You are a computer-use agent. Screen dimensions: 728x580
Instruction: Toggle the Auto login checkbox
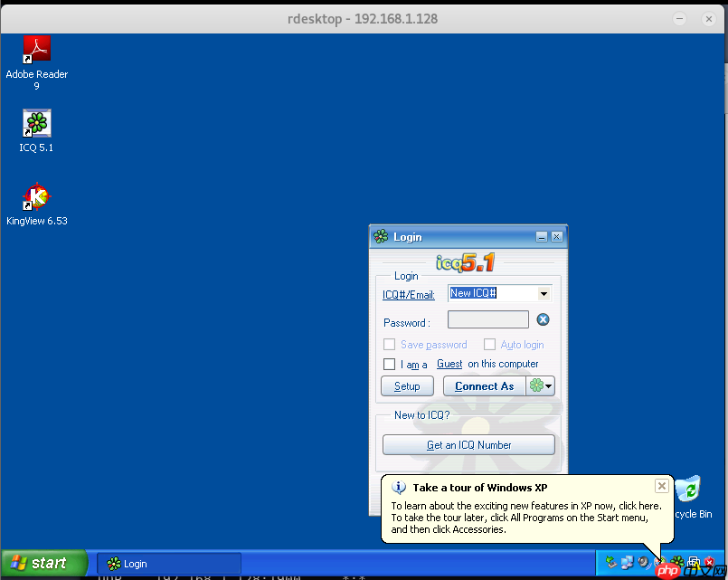(490, 345)
